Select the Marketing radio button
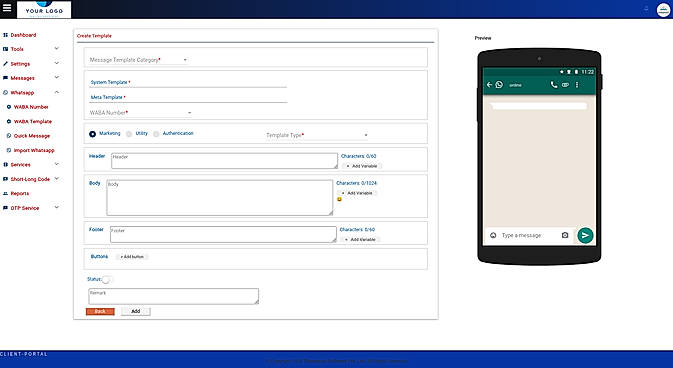673x368 pixels. pyautogui.click(x=92, y=134)
